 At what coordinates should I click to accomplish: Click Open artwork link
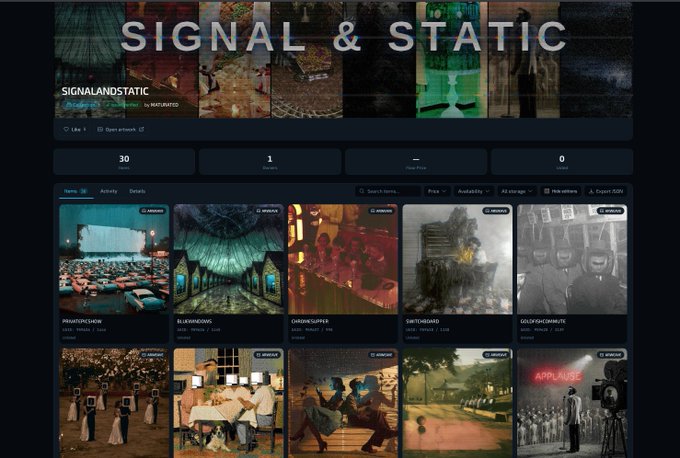coord(121,129)
